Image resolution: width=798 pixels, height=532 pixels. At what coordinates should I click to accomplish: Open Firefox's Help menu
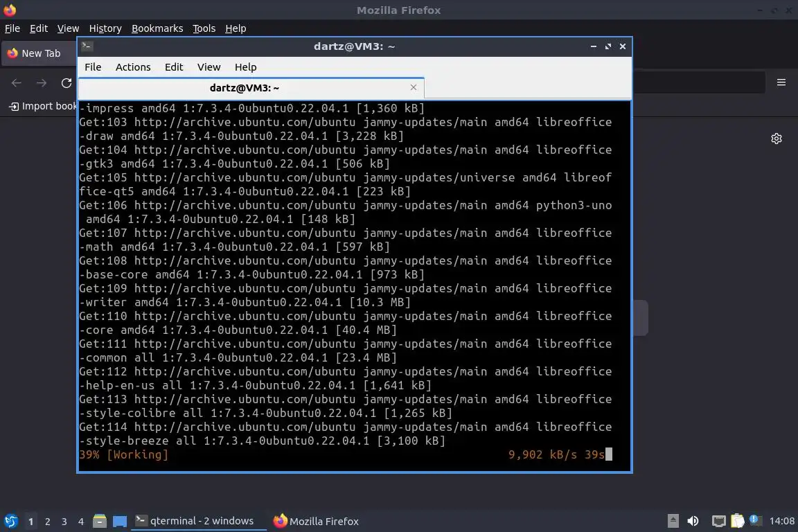(236, 28)
